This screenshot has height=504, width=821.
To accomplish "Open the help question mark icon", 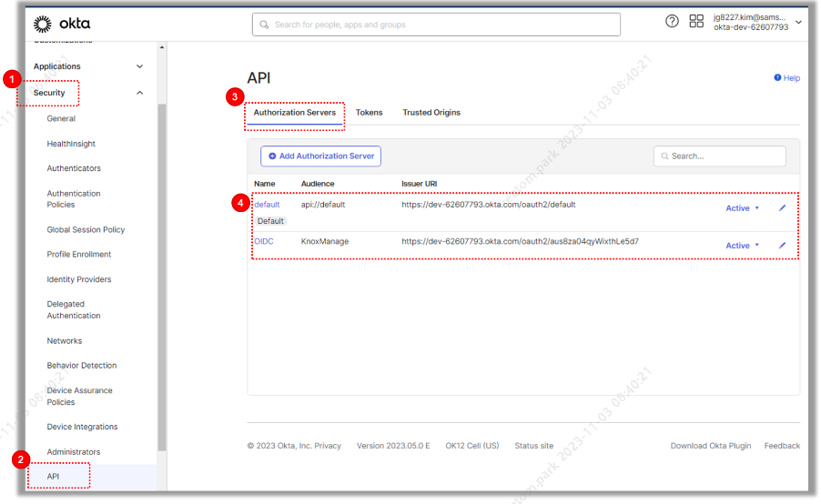I will [672, 22].
